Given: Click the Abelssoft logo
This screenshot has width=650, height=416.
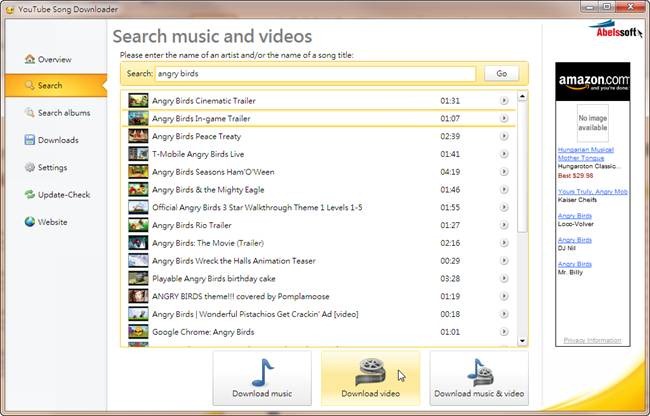Looking at the screenshot, I should coord(615,29).
